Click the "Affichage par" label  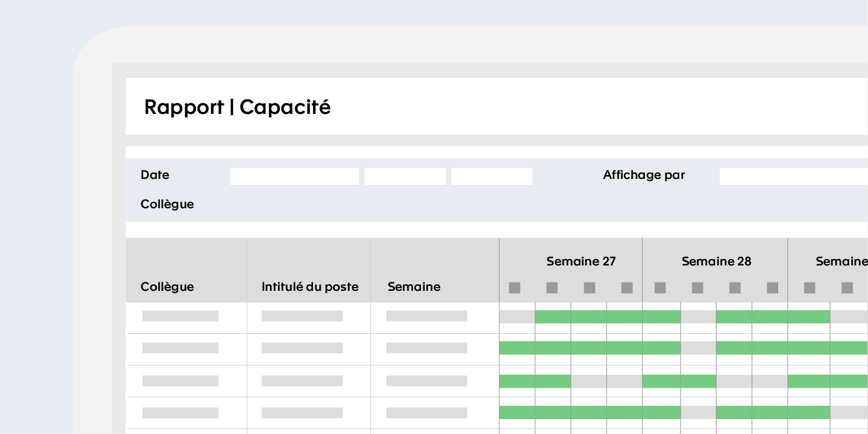pos(644,175)
